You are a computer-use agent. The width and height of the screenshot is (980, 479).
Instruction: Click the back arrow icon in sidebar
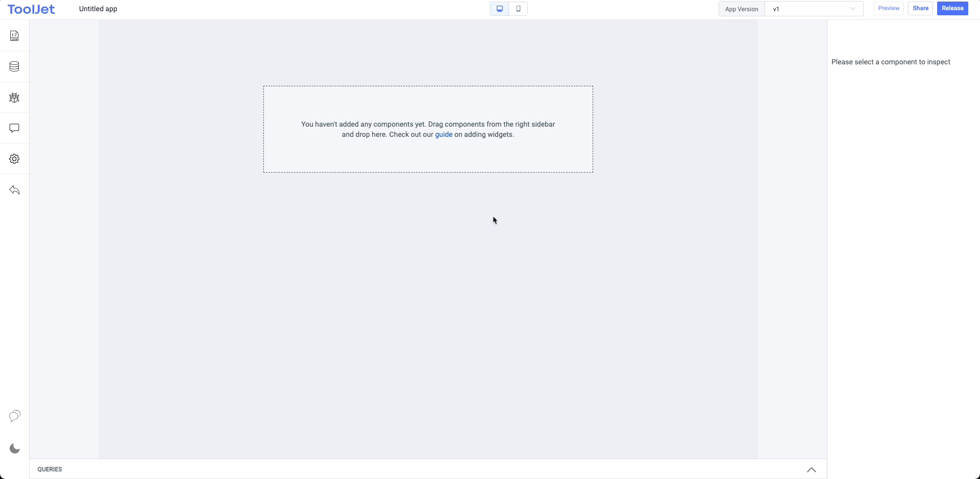(x=14, y=190)
